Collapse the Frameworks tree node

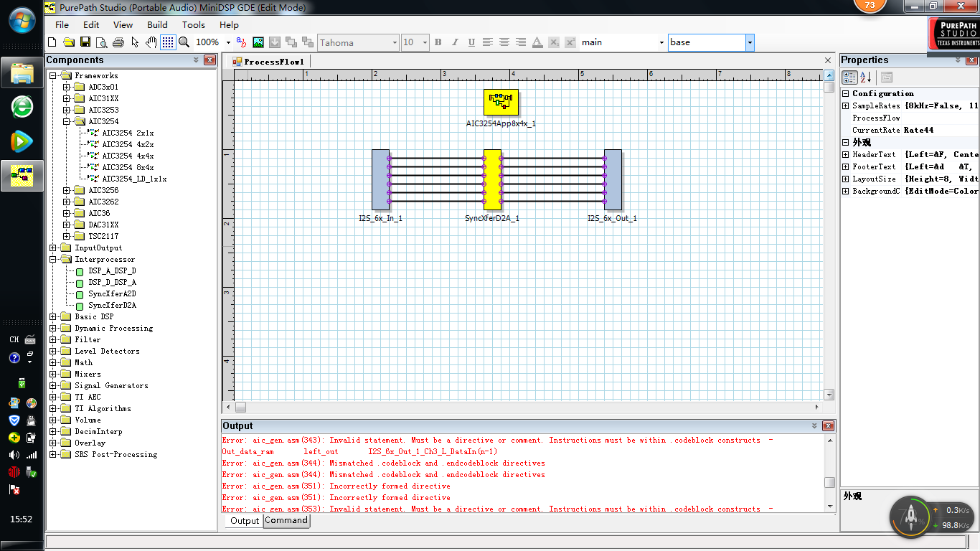click(x=53, y=75)
